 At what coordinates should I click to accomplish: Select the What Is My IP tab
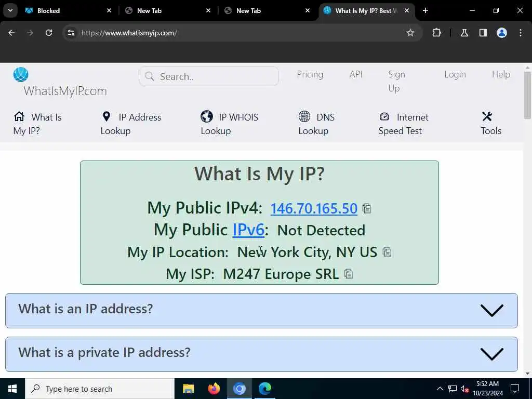coord(366,10)
